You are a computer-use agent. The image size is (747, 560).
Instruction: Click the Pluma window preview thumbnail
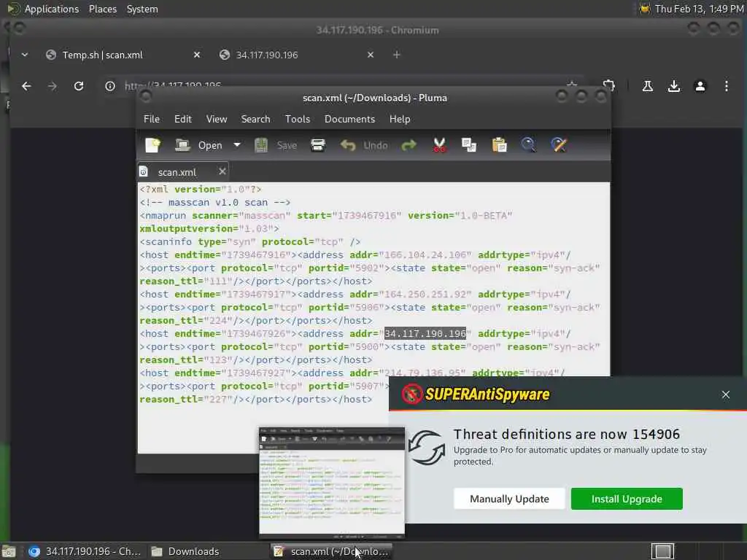tap(332, 481)
